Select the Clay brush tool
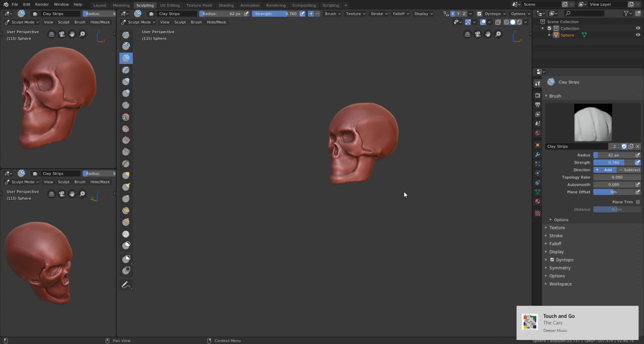The width and height of the screenshot is (644, 344). click(x=126, y=46)
